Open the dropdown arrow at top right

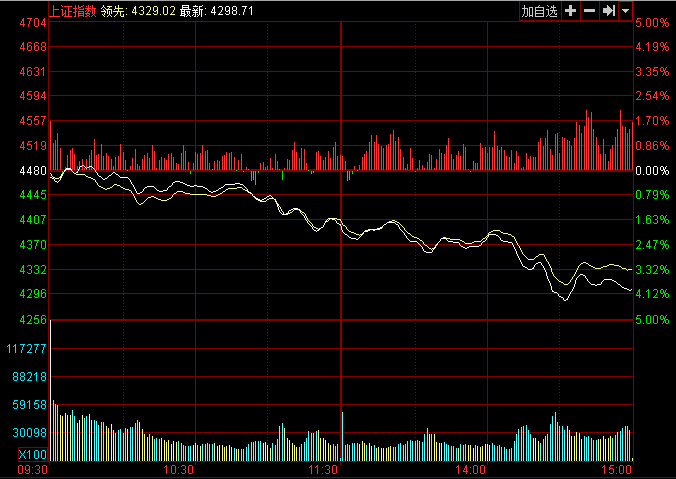coord(625,10)
